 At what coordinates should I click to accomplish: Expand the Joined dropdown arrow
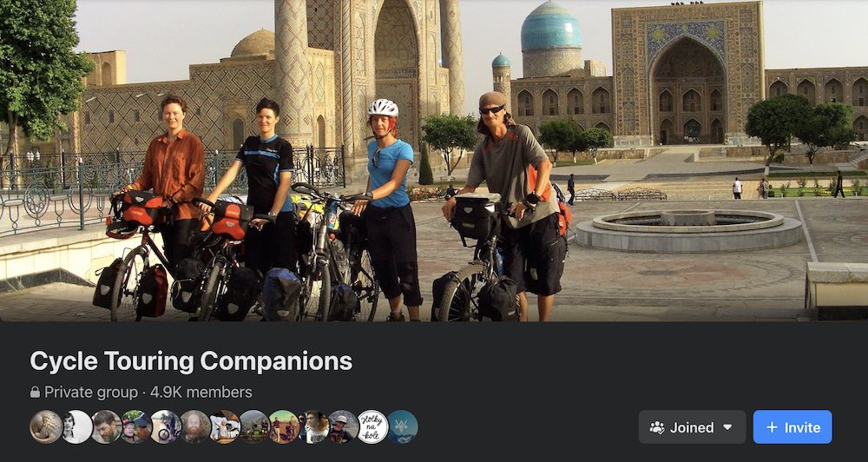click(x=727, y=427)
